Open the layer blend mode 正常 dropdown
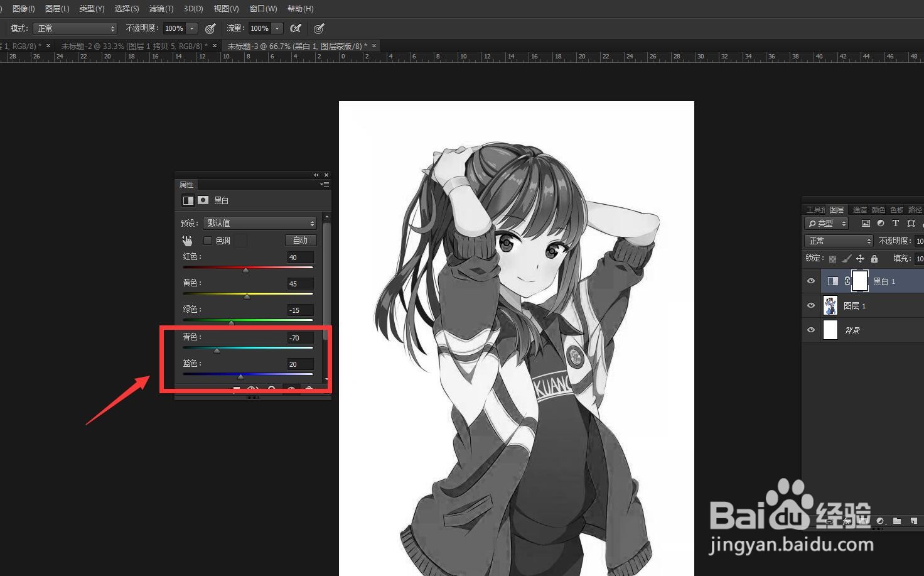924x576 pixels. pos(839,241)
